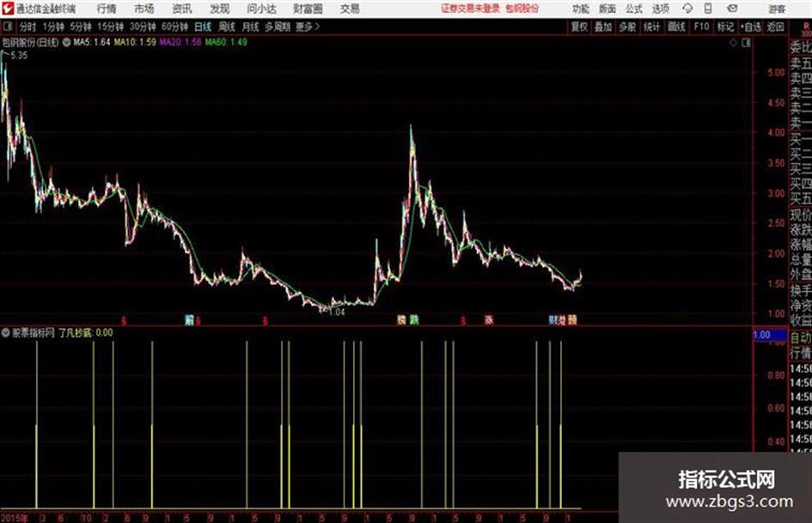This screenshot has width=812, height=523.
Task: Open the 财富圈 menu
Action: pos(308,9)
